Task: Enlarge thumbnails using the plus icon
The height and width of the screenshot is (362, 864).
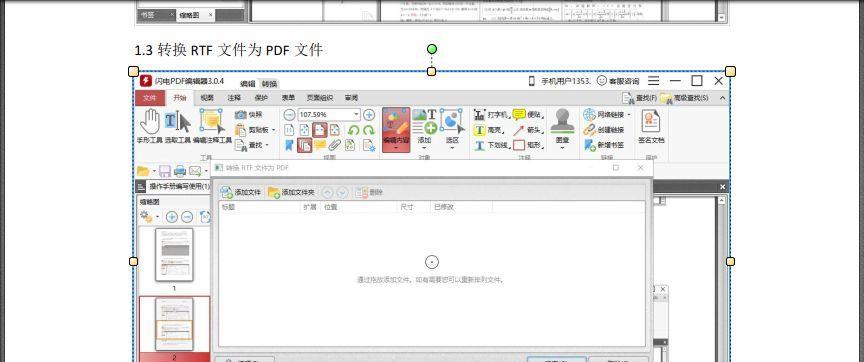Action: [172, 217]
